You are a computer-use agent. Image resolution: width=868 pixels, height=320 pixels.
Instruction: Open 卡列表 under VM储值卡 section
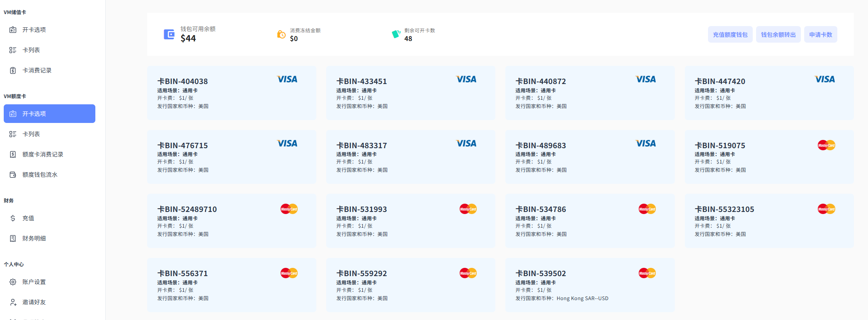(x=31, y=50)
